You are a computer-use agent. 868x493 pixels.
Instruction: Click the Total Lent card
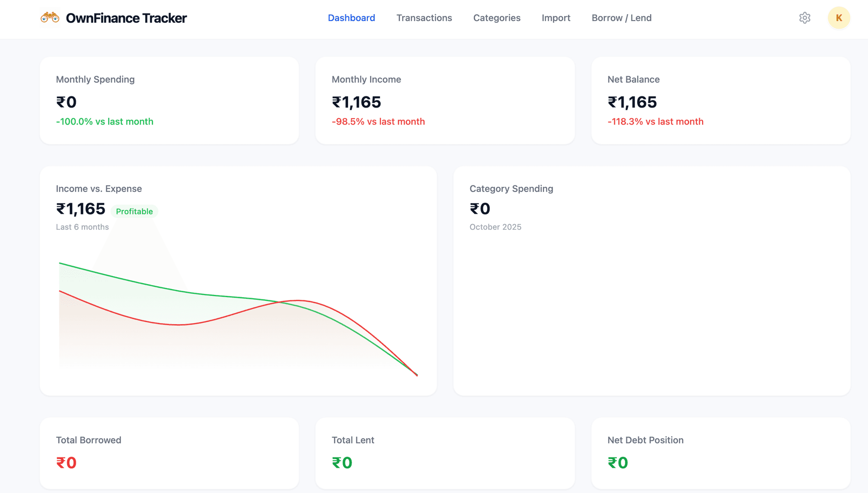coord(445,452)
